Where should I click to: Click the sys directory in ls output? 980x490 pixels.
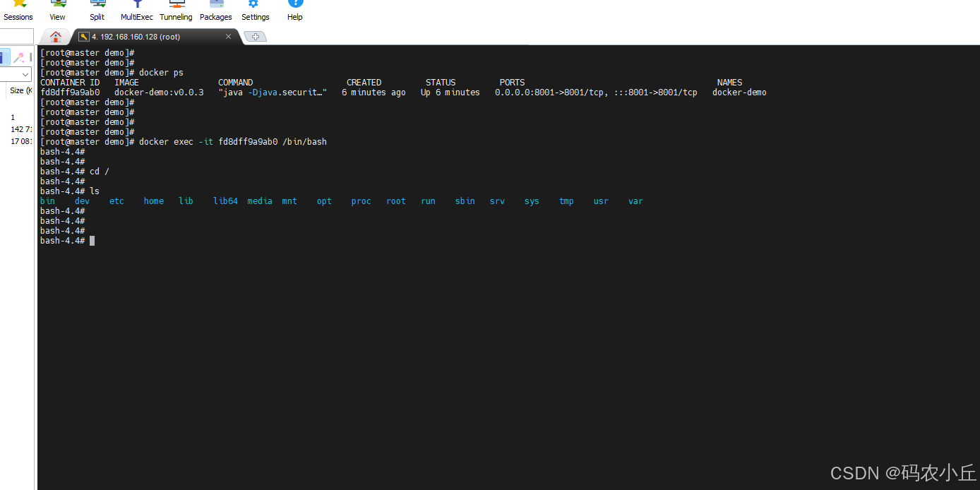532,201
